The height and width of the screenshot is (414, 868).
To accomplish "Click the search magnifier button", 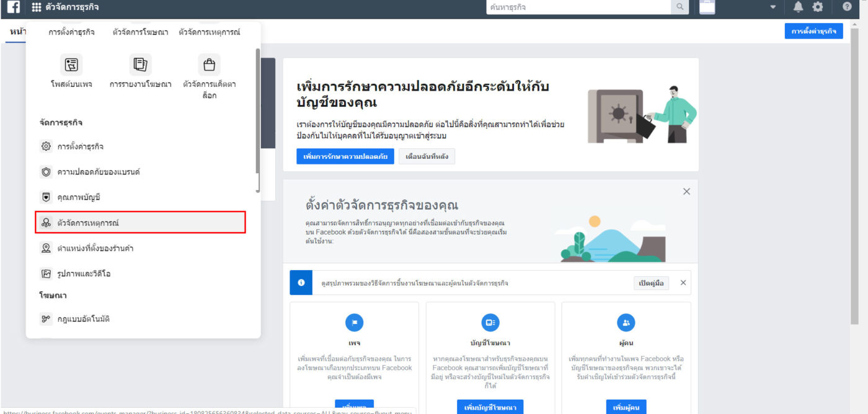I will click(x=680, y=7).
